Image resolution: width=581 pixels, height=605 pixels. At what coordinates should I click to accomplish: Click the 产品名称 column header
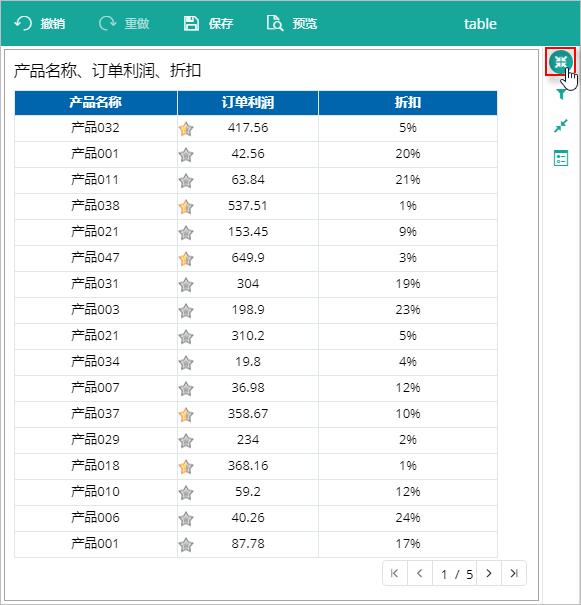click(96, 103)
